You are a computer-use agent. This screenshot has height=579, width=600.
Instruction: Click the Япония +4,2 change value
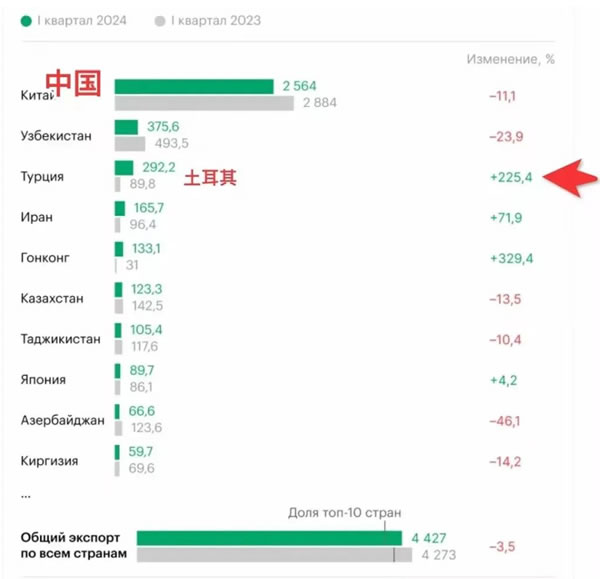click(504, 380)
